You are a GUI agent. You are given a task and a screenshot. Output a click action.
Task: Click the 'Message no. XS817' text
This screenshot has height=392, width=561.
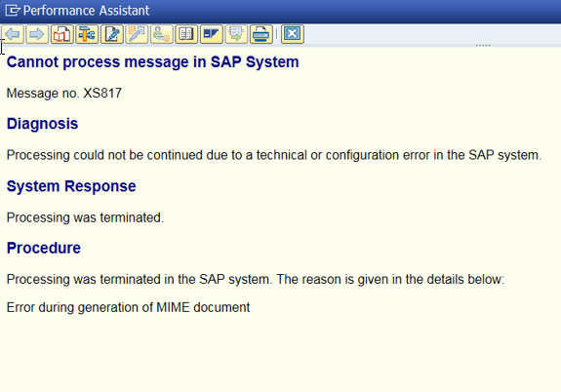pyautogui.click(x=64, y=94)
